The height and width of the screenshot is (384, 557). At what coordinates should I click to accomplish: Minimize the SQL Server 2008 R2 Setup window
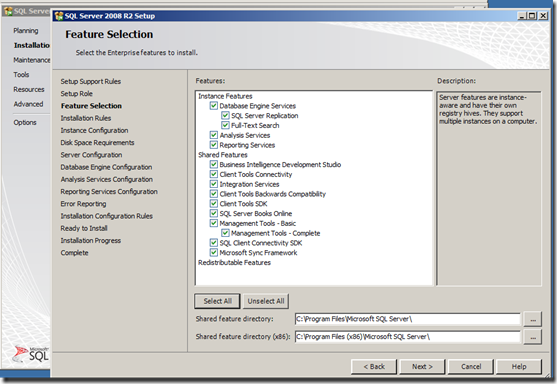522,16
